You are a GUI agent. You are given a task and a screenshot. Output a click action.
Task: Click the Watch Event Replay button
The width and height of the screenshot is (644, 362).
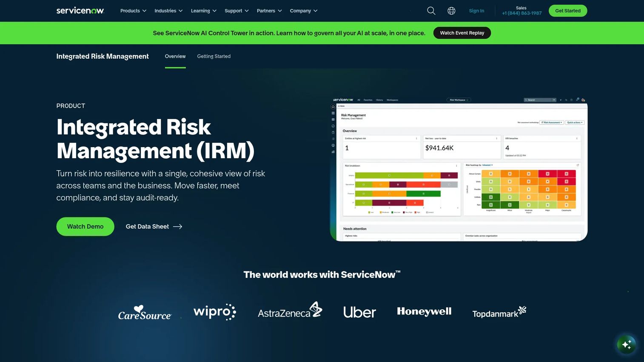462,33
